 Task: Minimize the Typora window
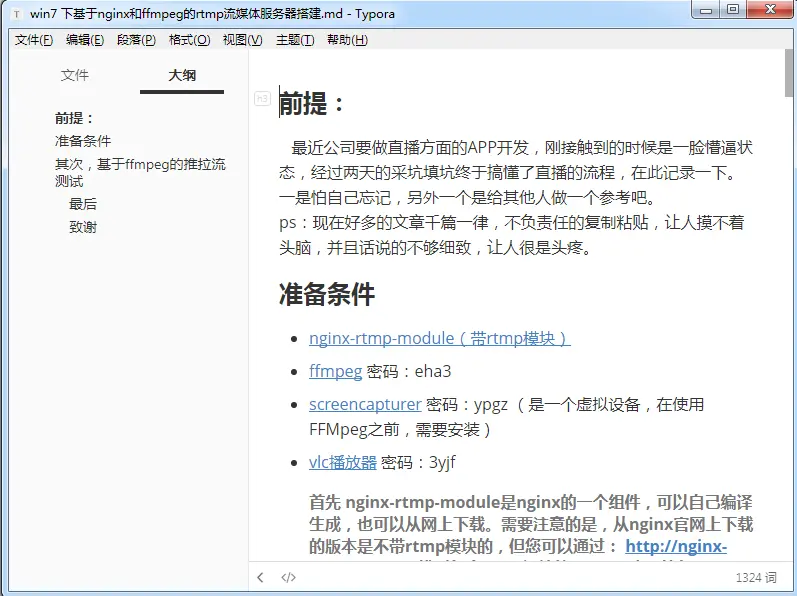click(x=706, y=9)
